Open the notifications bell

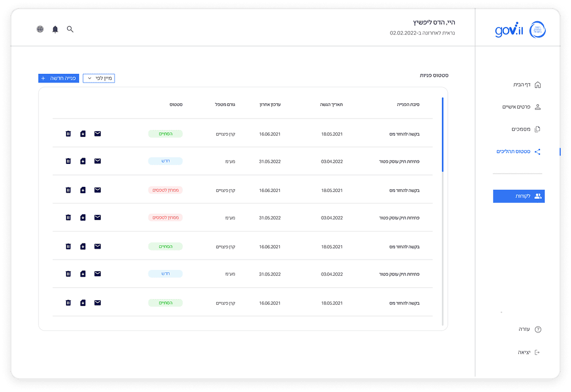pos(55,29)
